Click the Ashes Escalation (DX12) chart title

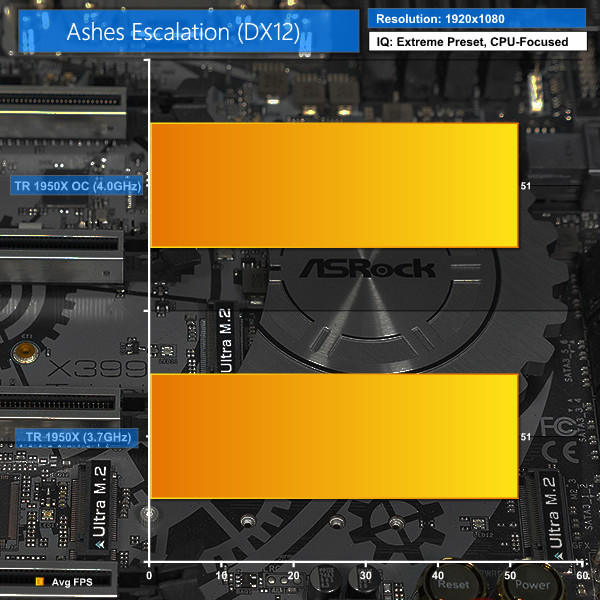[189, 31]
